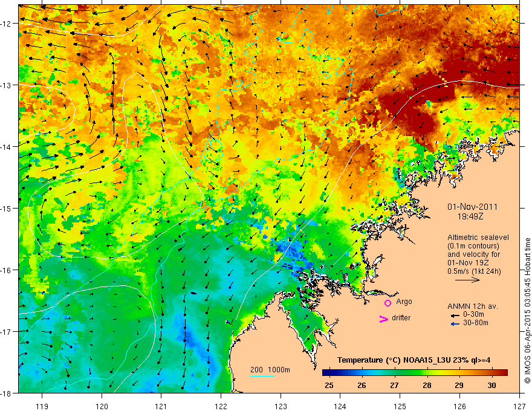Viewport: 532px width, 411px height.
Task: Click the latitude axis label -16
Action: coord(7,270)
